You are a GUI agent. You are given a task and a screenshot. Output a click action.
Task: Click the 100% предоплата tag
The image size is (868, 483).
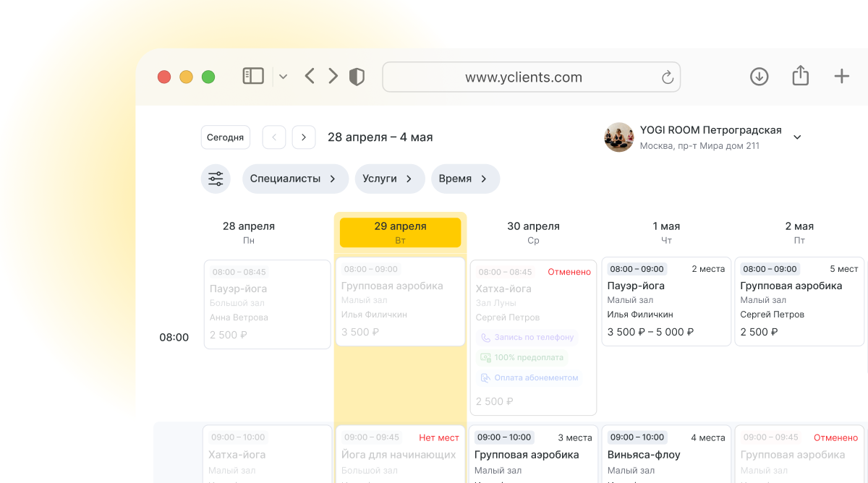point(522,357)
